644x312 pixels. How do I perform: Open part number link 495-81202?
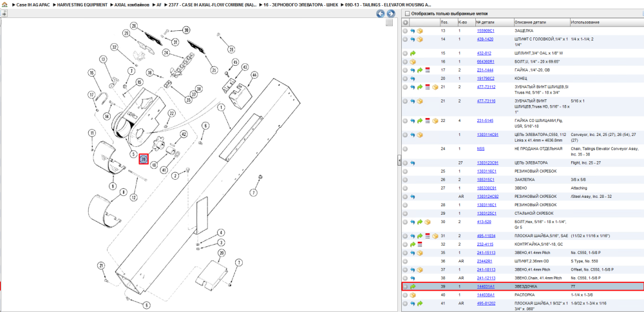click(485, 304)
